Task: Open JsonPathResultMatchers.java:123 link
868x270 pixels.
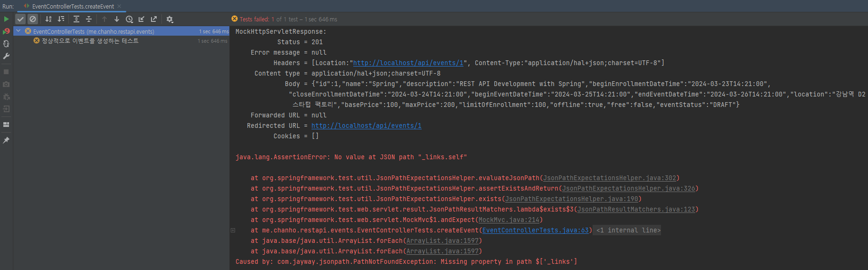Action: (x=636, y=209)
